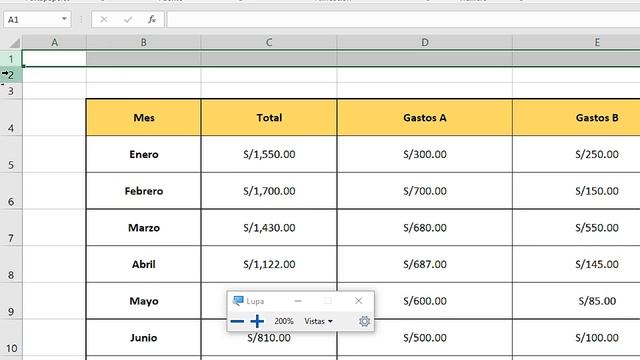Screen dimensions: 640x360
Task: Close the Lupa window
Action: 358,301
